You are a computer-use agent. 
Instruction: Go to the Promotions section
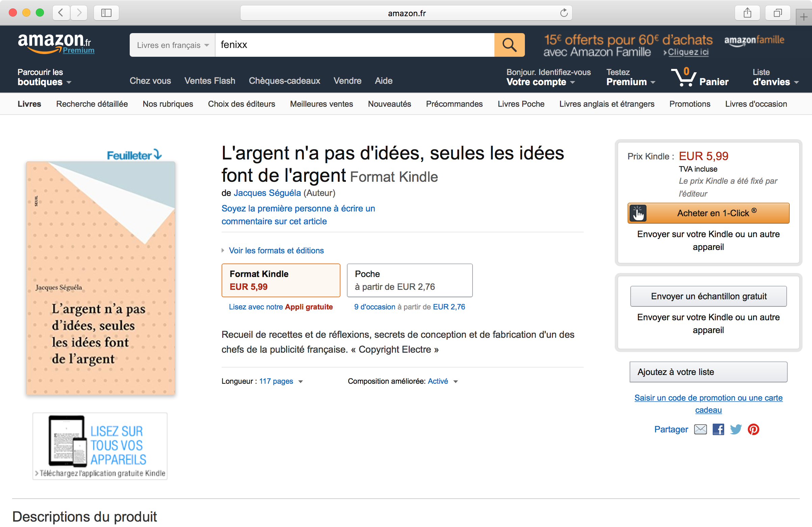point(689,104)
